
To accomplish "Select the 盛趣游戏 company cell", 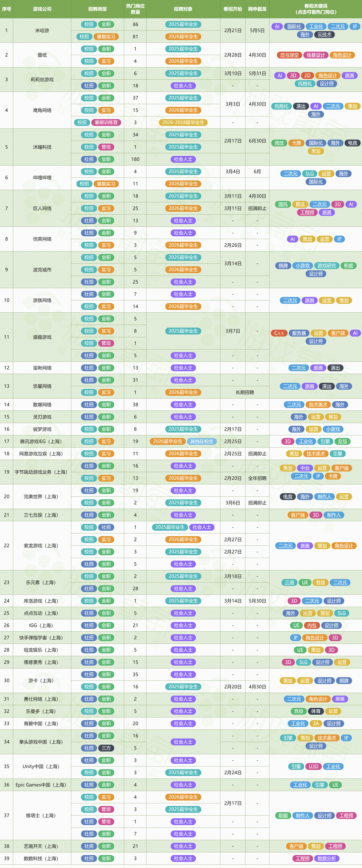I will pyautogui.click(x=42, y=337).
